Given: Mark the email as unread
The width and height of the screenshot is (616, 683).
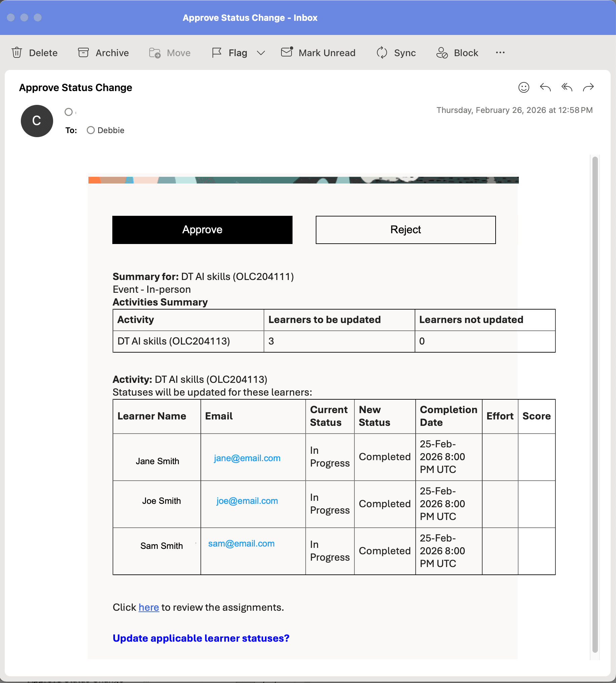Looking at the screenshot, I should pyautogui.click(x=318, y=52).
